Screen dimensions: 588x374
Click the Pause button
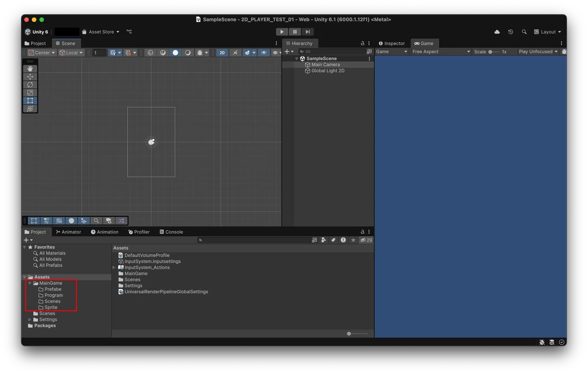point(294,32)
